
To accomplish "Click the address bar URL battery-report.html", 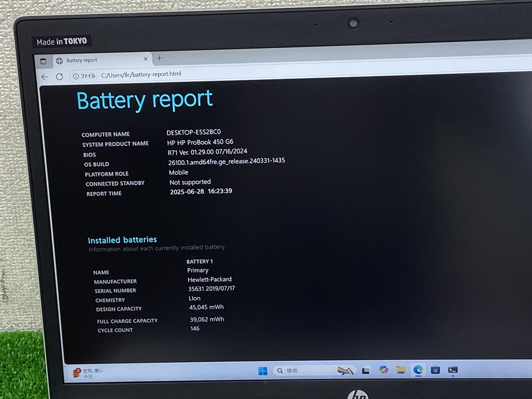I will point(141,74).
